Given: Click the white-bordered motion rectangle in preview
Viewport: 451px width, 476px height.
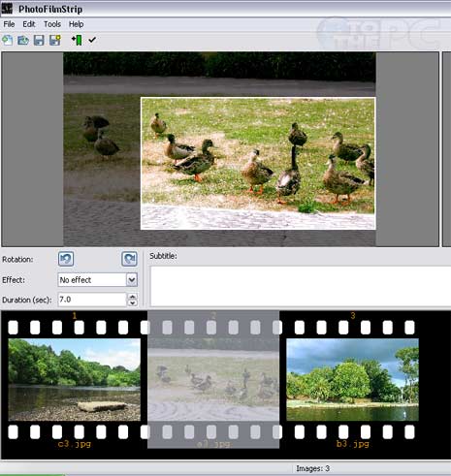Looking at the screenshot, I should [x=258, y=164].
